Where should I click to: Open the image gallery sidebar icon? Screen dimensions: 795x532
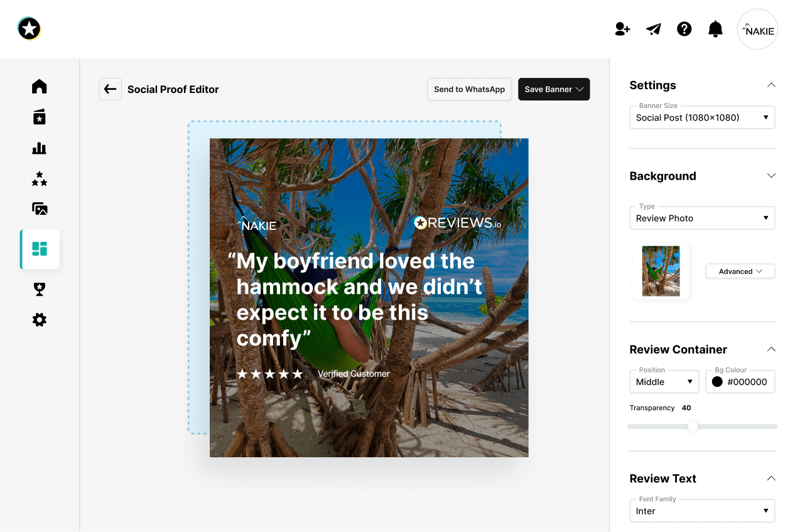pos(40,209)
